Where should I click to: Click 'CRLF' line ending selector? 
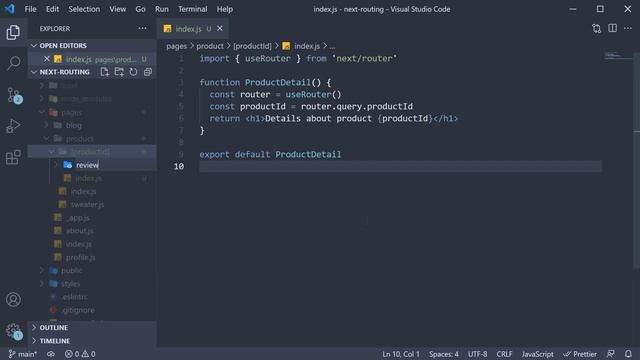click(x=504, y=354)
